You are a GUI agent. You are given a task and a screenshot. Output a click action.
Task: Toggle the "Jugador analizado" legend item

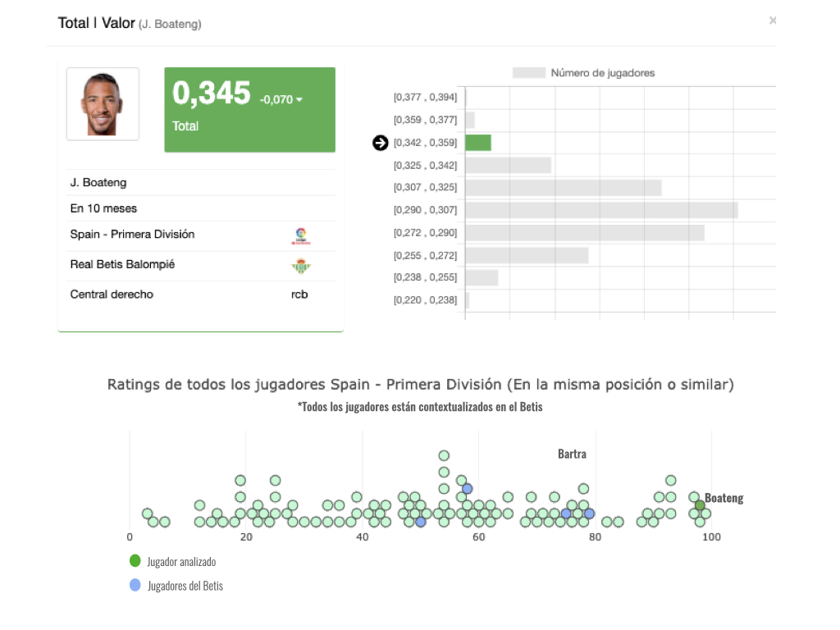click(181, 562)
